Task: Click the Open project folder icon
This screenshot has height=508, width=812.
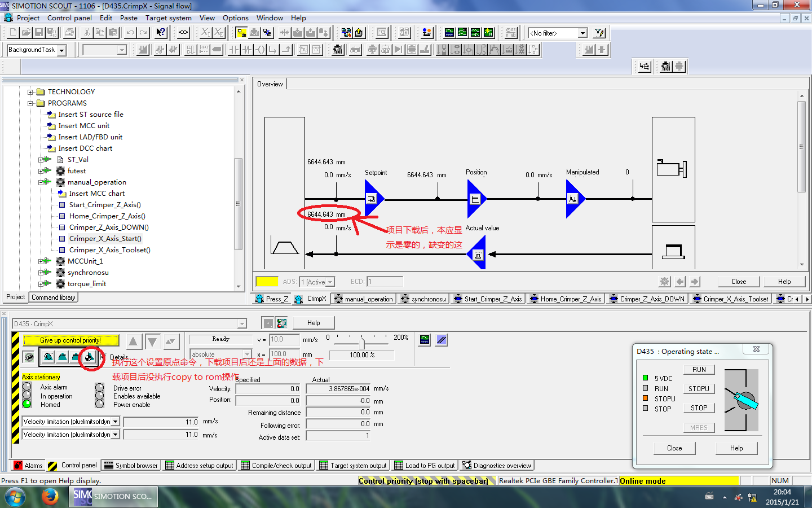Action: (26, 33)
